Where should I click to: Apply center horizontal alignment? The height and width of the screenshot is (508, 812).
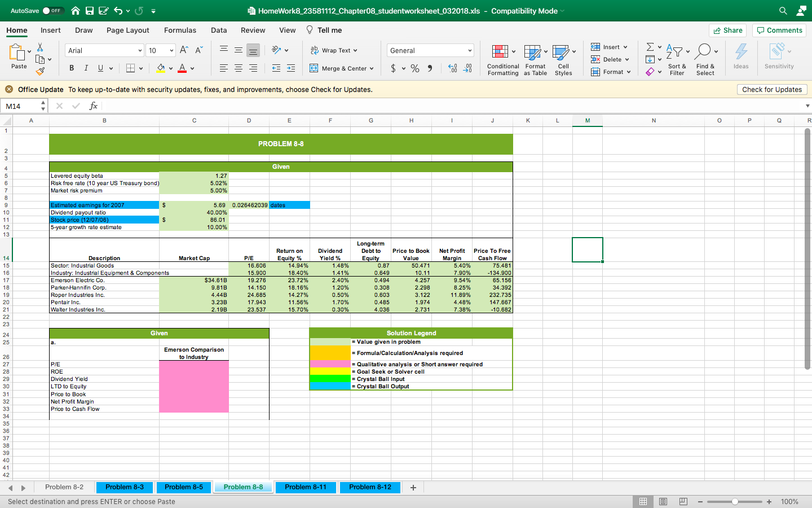pyautogui.click(x=239, y=68)
